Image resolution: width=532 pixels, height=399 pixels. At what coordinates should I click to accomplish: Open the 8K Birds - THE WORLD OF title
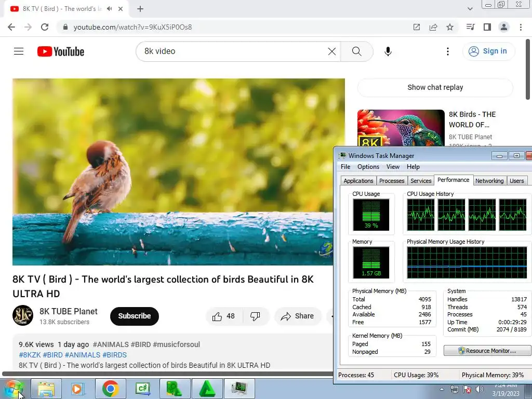472,119
